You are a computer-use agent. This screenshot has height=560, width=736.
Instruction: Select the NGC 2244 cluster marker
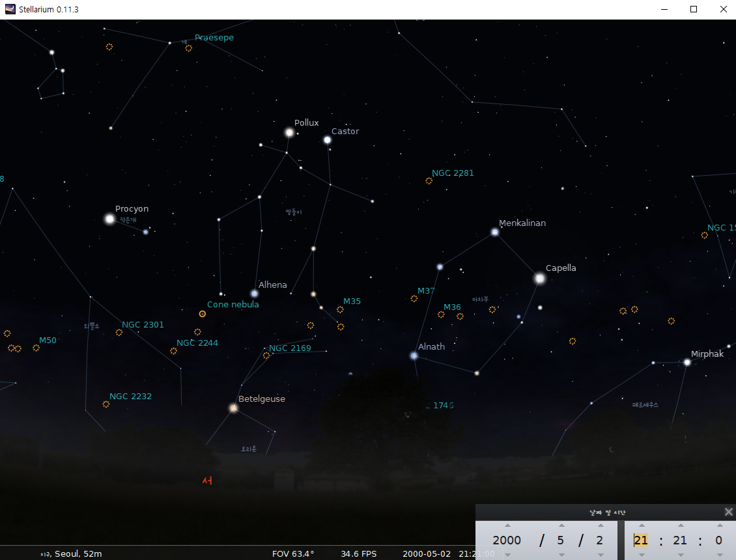173,350
